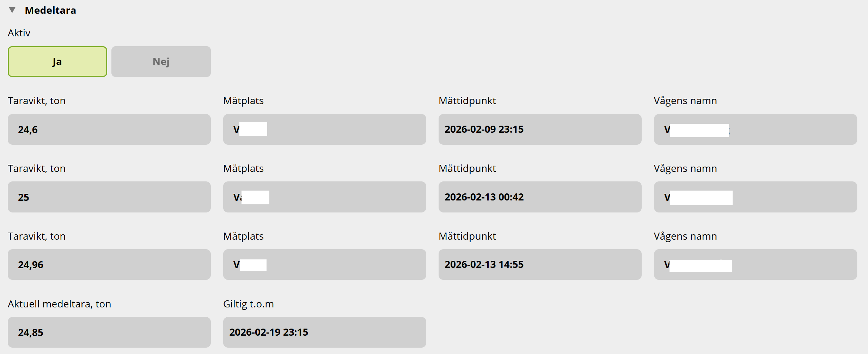Click the Taravikt field showing 24,96
The image size is (868, 354).
[x=109, y=265]
